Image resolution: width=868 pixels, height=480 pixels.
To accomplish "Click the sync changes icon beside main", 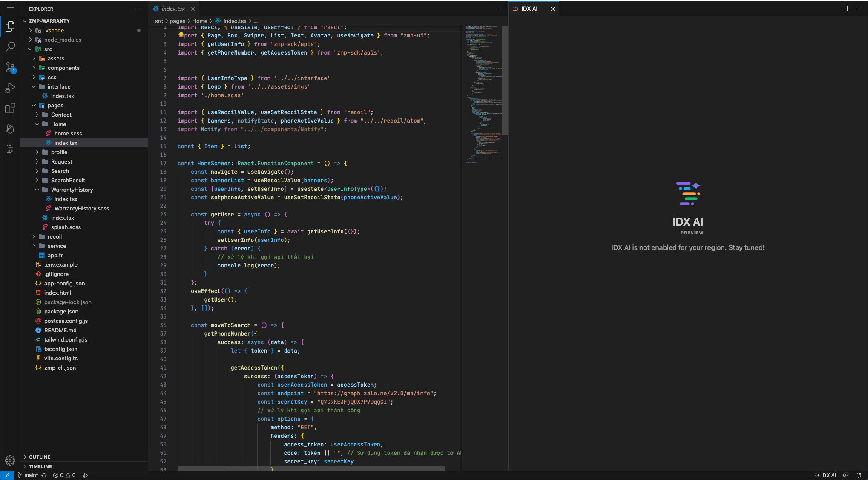I will tap(44, 475).
